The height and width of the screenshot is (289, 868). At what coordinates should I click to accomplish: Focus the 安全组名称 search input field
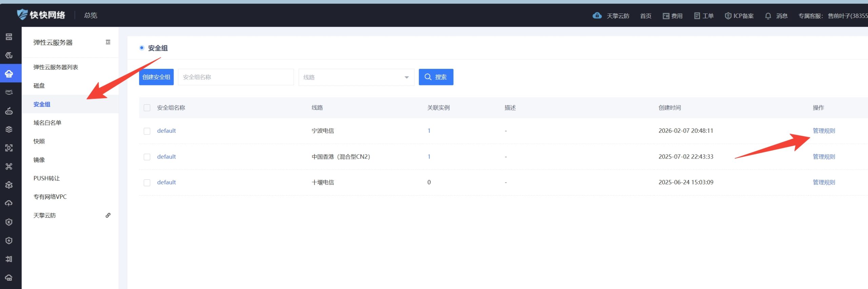click(236, 77)
